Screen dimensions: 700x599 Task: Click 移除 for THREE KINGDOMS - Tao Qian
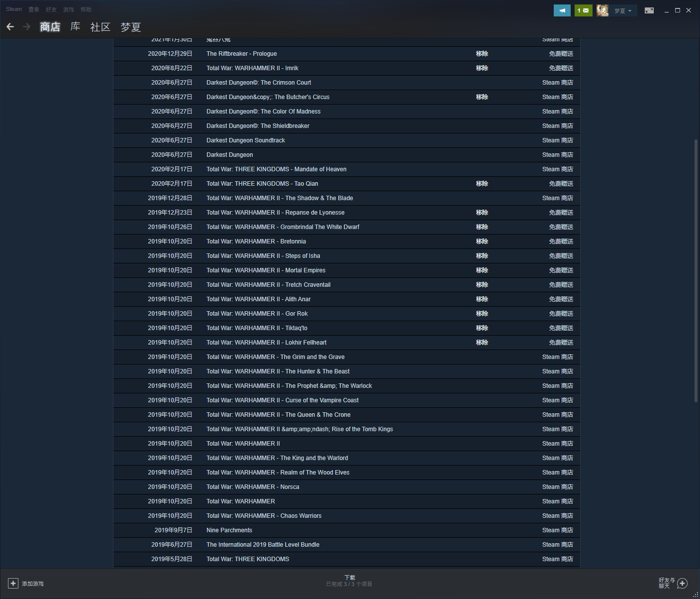tap(482, 184)
